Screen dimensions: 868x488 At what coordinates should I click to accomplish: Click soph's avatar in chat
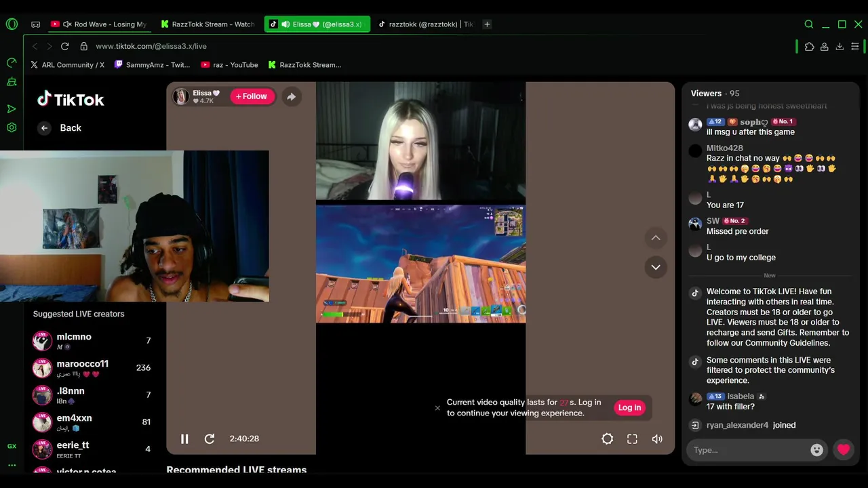(695, 125)
